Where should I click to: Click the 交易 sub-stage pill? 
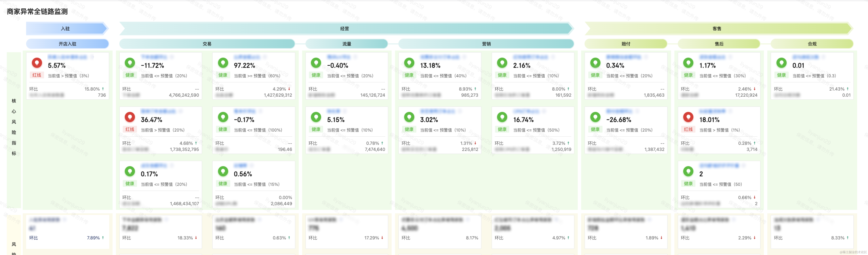(x=207, y=44)
